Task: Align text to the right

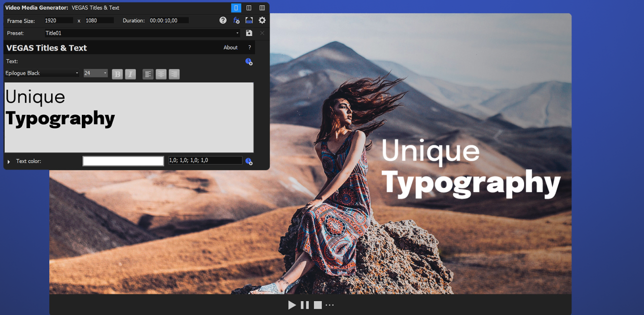Action: pos(174,74)
